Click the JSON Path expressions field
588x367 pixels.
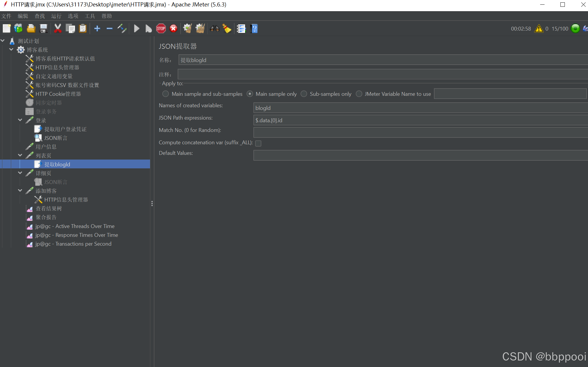click(x=420, y=120)
